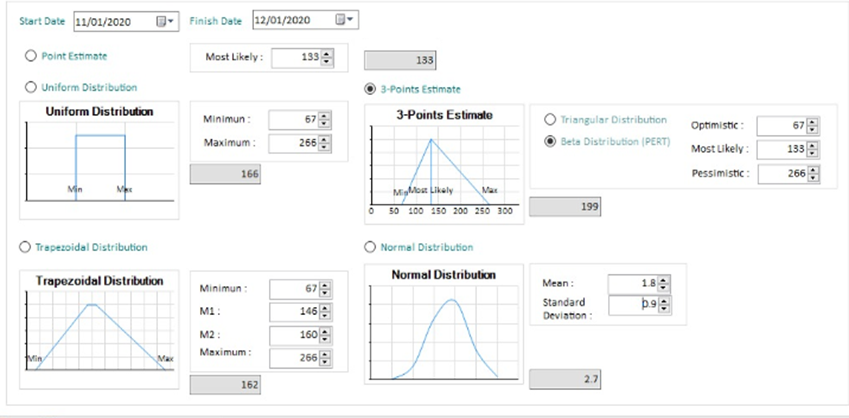Screen dimensions: 849x418
Task: Click the Normal Distribution chart
Action: [x=444, y=324]
